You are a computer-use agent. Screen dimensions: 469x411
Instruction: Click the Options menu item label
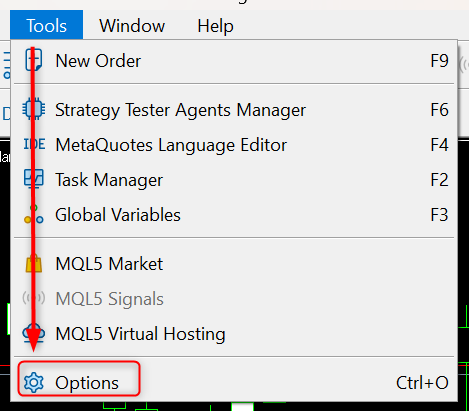pyautogui.click(x=87, y=383)
